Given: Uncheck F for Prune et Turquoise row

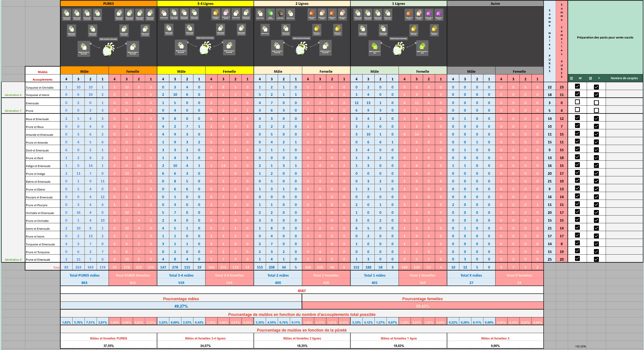Looking at the screenshot, I should click(596, 252).
